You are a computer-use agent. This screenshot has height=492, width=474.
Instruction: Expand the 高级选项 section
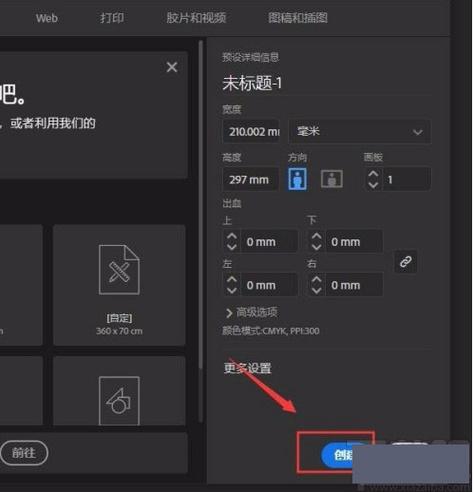252,313
